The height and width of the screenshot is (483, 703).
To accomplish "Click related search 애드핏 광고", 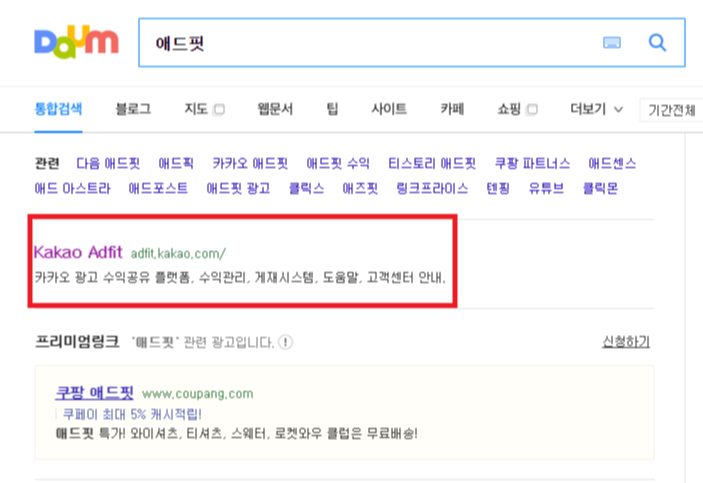I will tap(238, 188).
